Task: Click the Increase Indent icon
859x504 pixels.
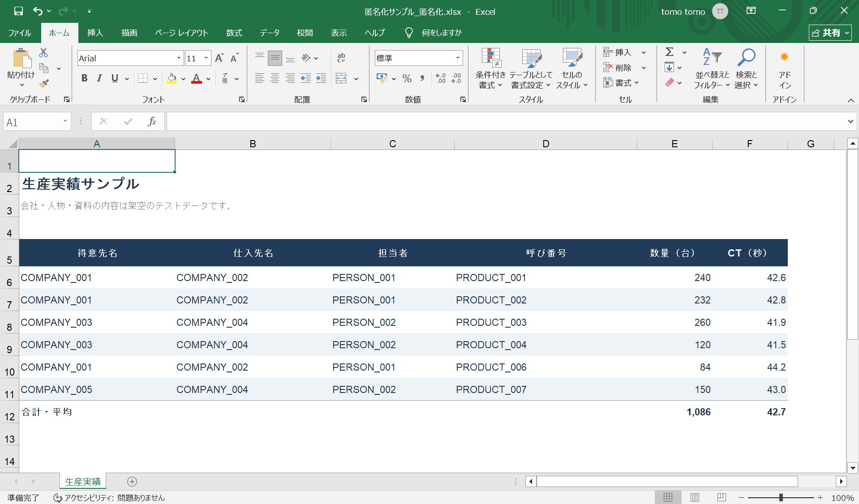Action: click(321, 78)
